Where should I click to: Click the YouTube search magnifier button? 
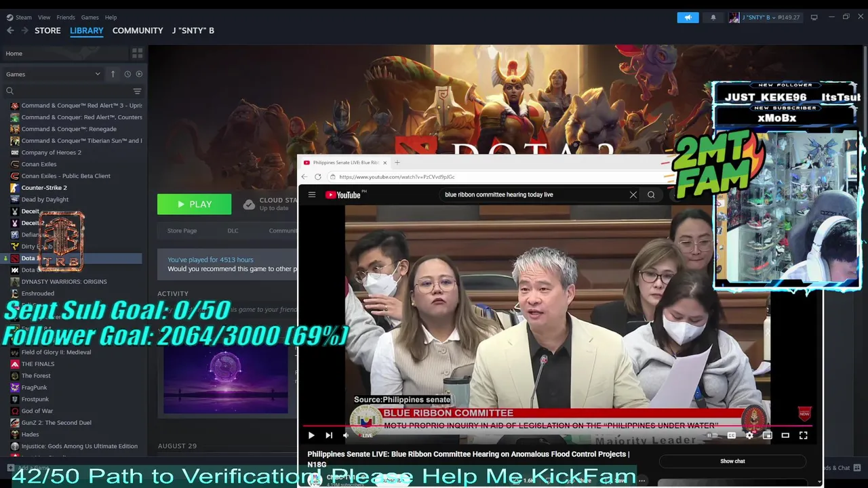(x=651, y=195)
